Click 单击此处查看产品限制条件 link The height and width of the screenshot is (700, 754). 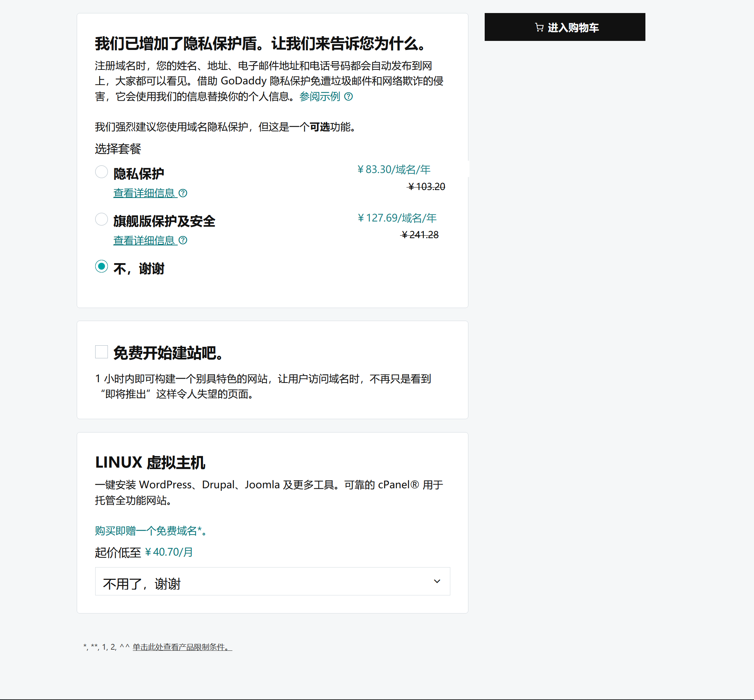(182, 647)
